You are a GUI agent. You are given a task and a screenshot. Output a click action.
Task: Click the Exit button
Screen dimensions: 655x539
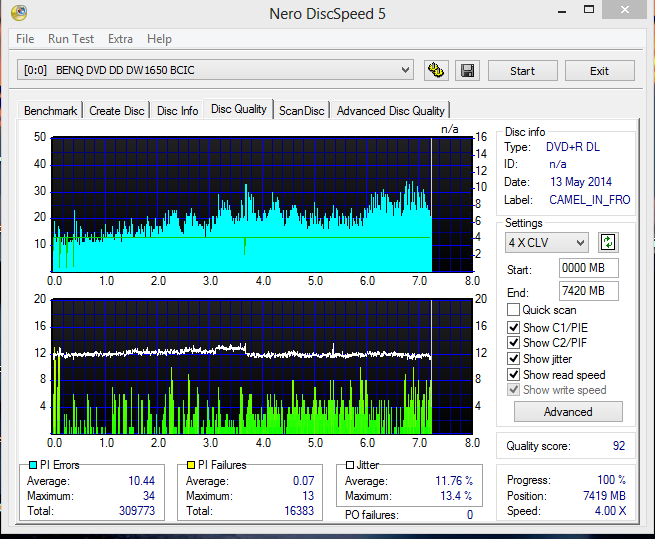pyautogui.click(x=599, y=71)
